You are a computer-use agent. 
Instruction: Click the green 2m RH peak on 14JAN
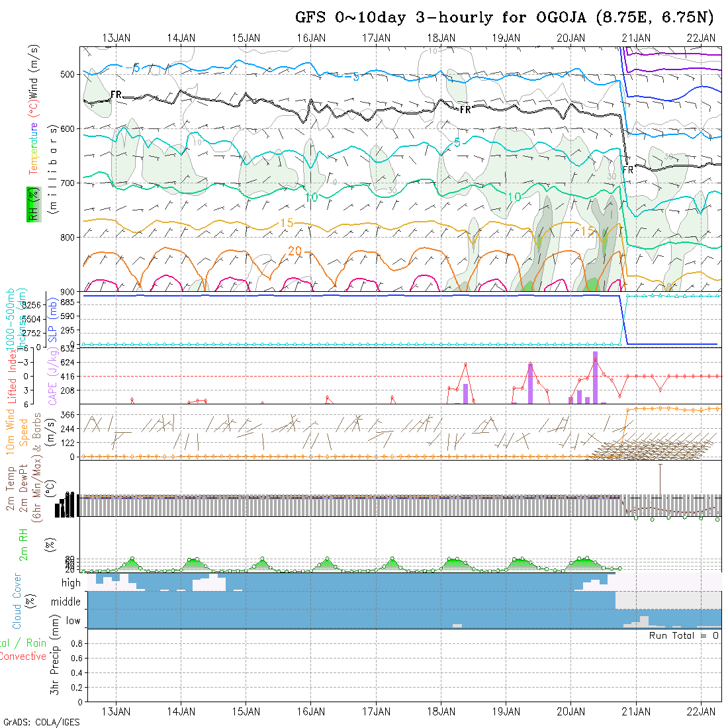pyautogui.click(x=195, y=563)
